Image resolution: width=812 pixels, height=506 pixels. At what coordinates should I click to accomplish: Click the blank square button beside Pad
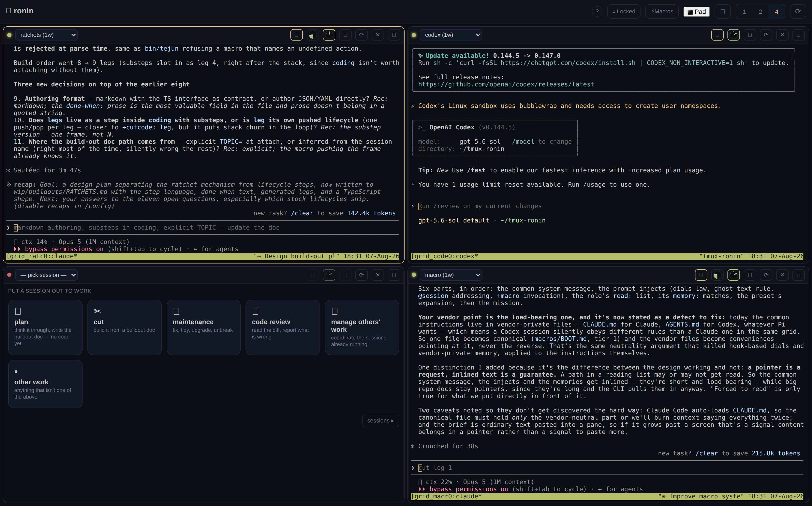coord(723,11)
